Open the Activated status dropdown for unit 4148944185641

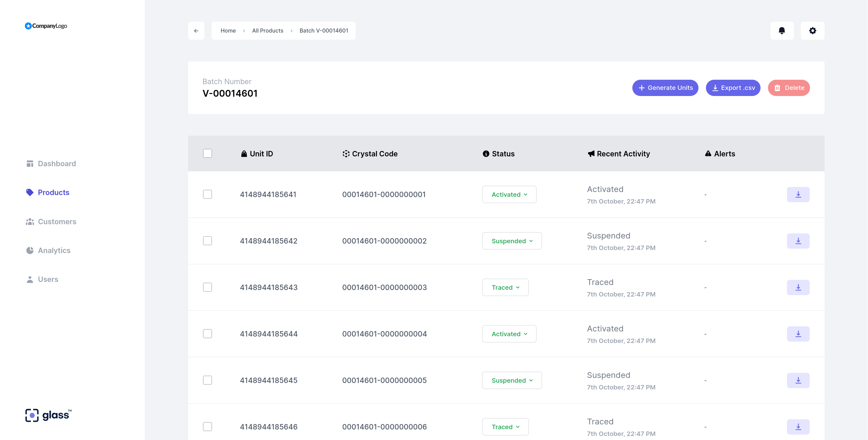[509, 194]
